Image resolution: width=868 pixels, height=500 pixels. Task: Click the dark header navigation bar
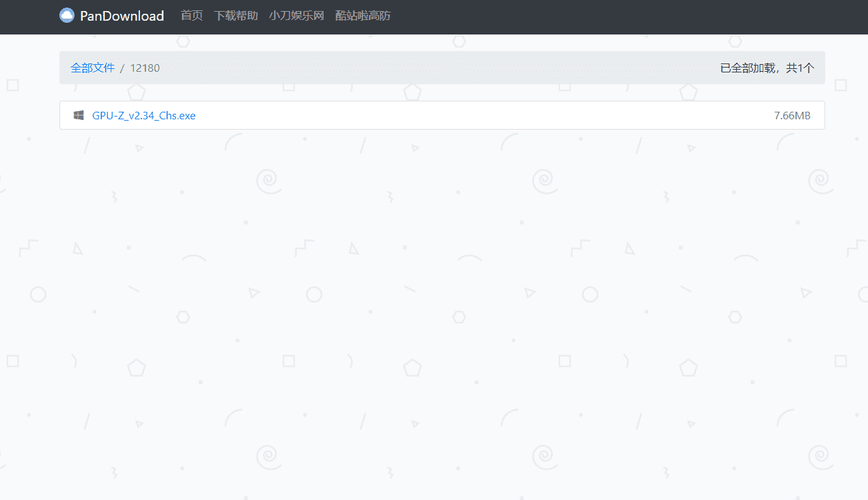(x=552, y=17)
